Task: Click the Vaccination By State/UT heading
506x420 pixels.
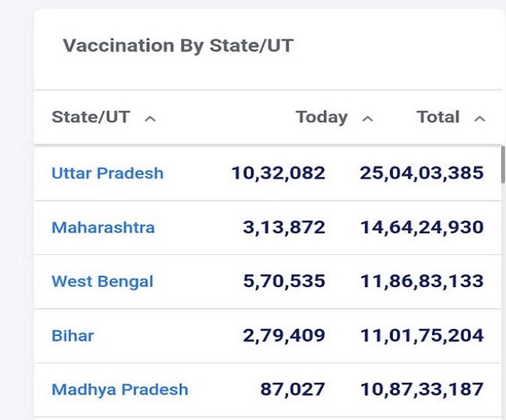Action: (178, 45)
